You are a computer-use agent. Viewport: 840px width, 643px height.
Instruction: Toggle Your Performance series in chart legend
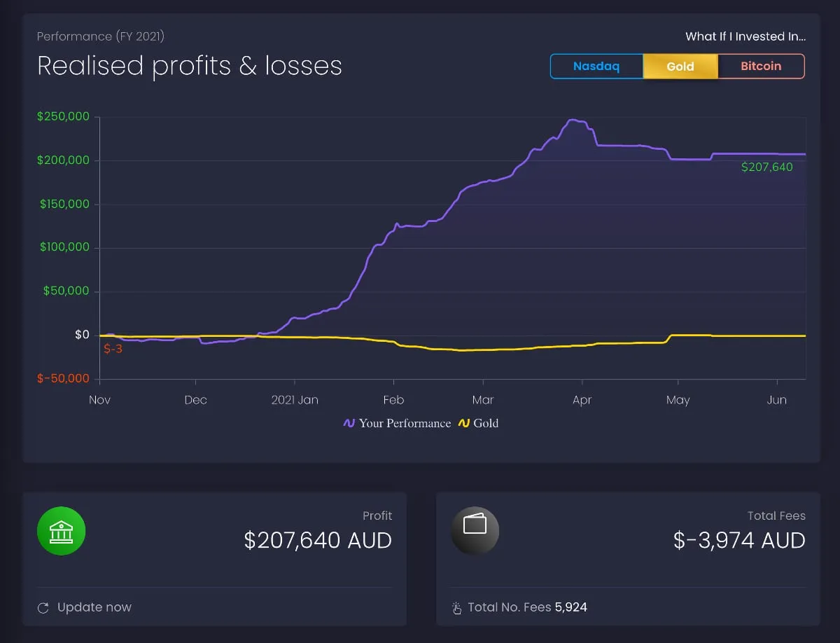point(397,423)
